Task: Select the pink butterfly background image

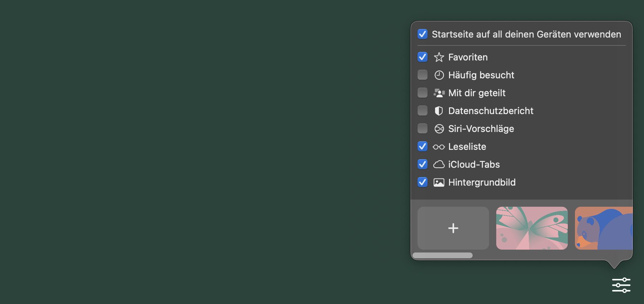Action: (x=532, y=228)
